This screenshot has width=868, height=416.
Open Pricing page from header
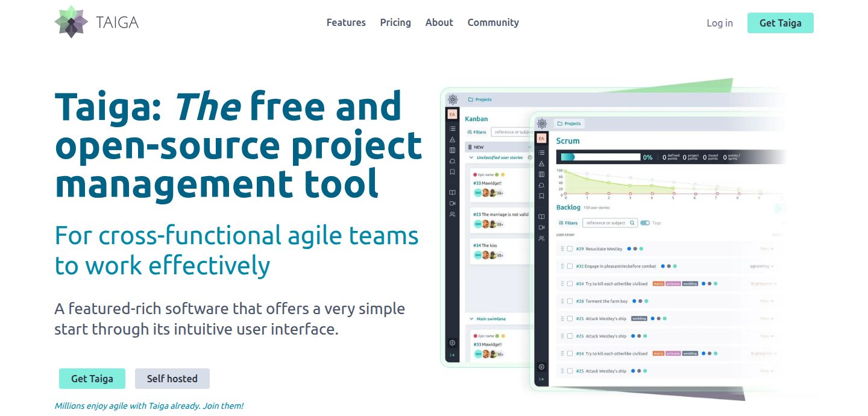pyautogui.click(x=395, y=22)
